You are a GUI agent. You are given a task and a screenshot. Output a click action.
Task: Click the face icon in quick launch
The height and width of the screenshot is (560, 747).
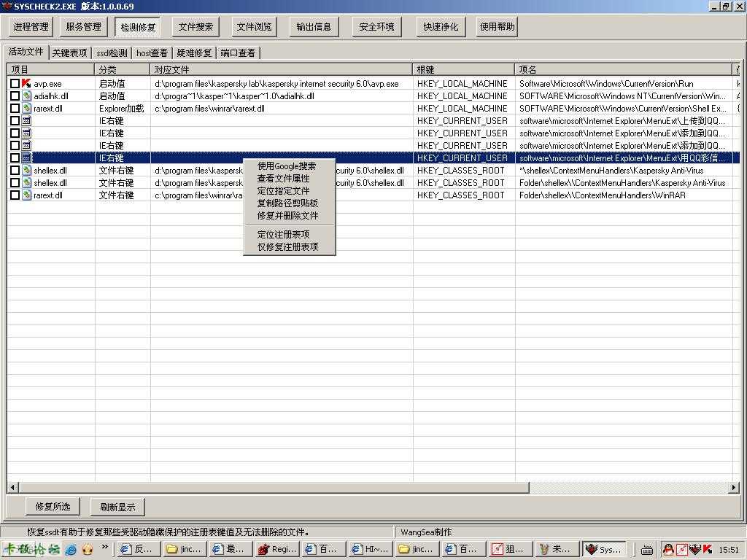[x=88, y=549]
